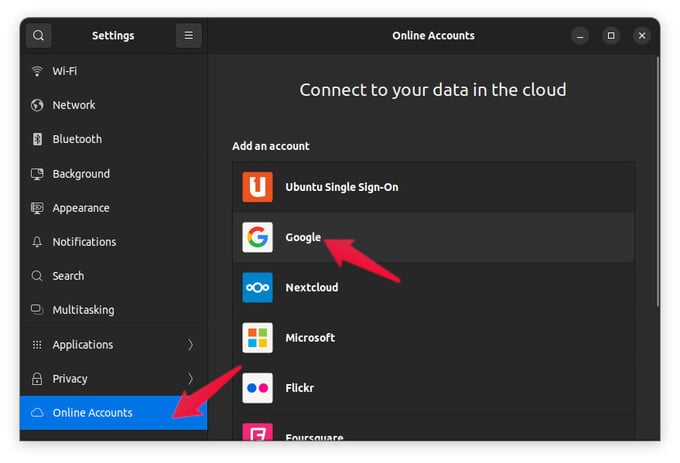Click the Ubuntu Single Sign-On orange logo
Image resolution: width=680 pixels, height=463 pixels.
[x=258, y=187]
